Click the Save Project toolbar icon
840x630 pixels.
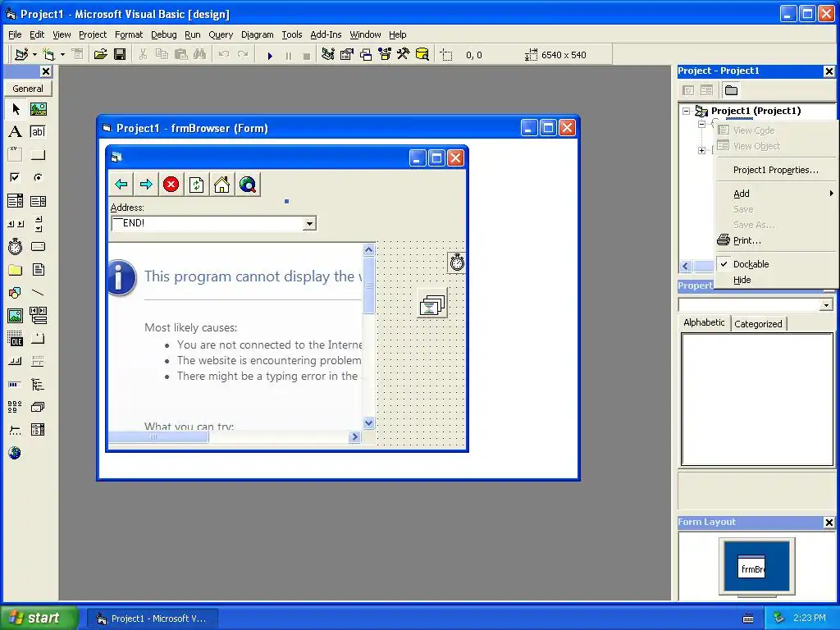point(120,55)
